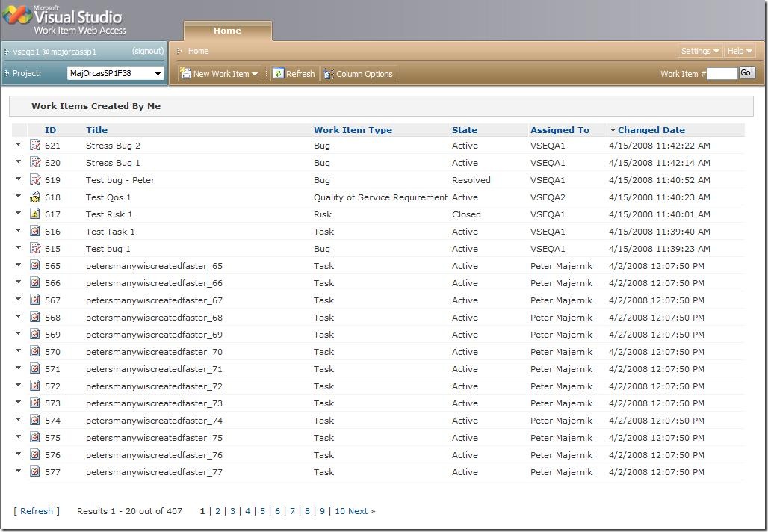
Task: Click the task icon for item 616
Action: (x=35, y=232)
